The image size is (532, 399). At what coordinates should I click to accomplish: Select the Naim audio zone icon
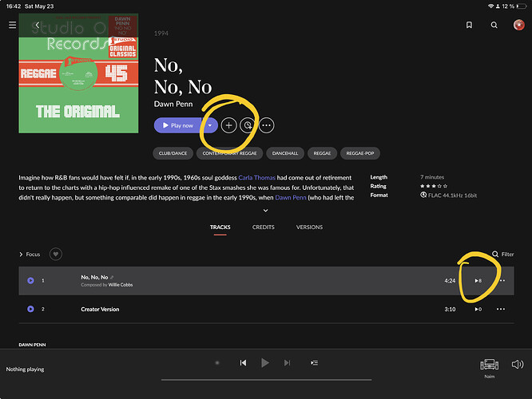pos(489,365)
